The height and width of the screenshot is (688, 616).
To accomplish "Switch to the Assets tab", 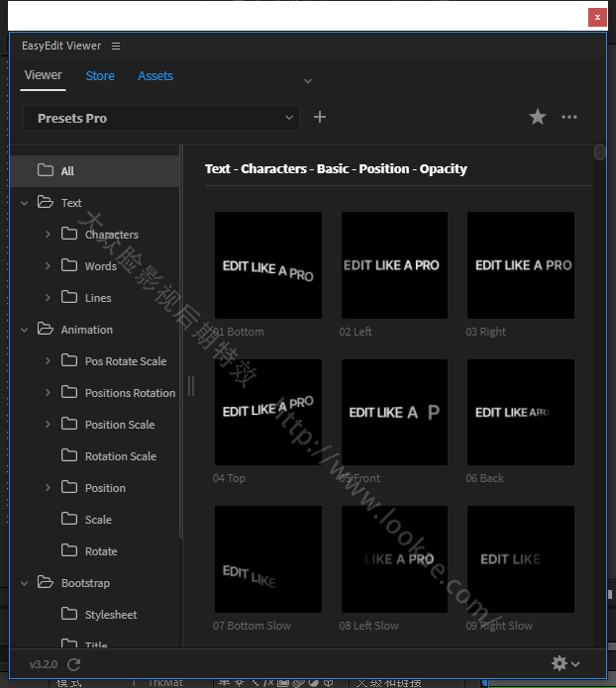I will 155,76.
